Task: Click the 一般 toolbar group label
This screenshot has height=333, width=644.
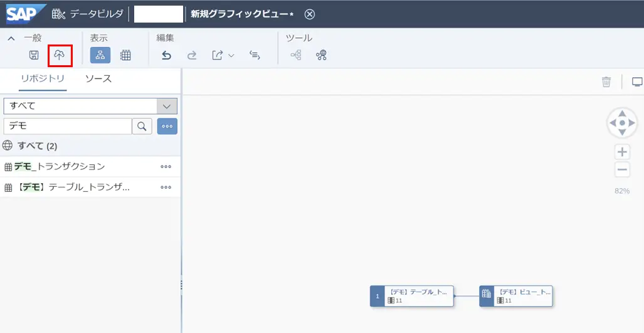Action: pos(33,39)
